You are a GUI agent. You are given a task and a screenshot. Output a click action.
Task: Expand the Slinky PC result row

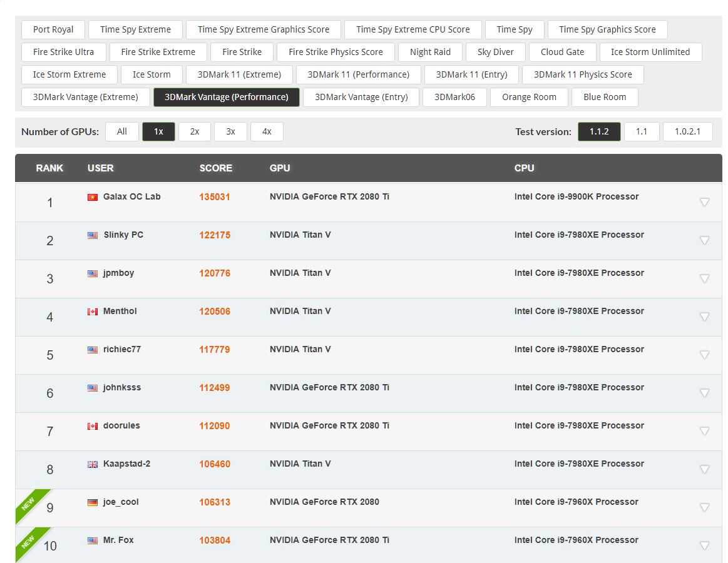pos(704,240)
